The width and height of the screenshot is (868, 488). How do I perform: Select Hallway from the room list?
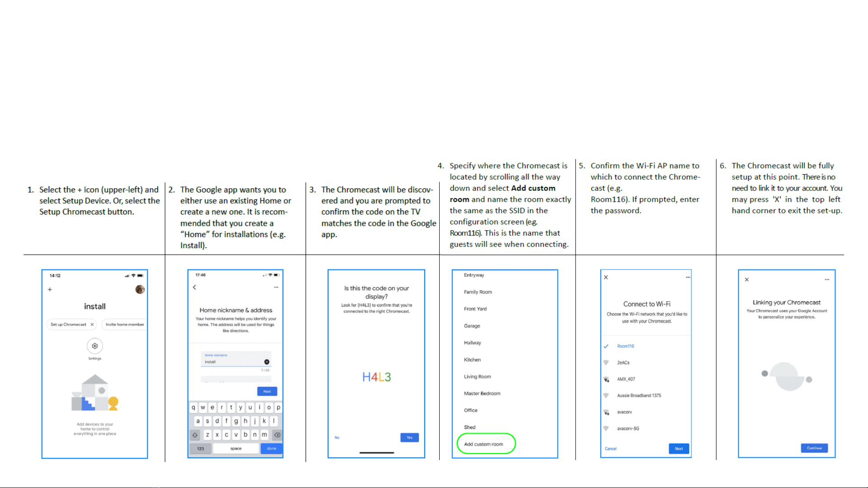click(x=473, y=343)
